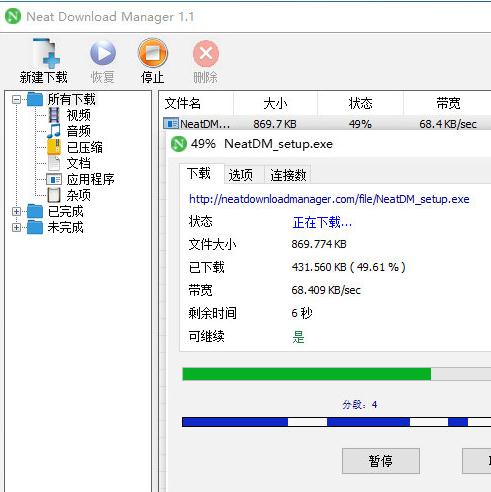Click the 6 秒 remaining time value
This screenshot has width=491, height=492.
[x=302, y=313]
